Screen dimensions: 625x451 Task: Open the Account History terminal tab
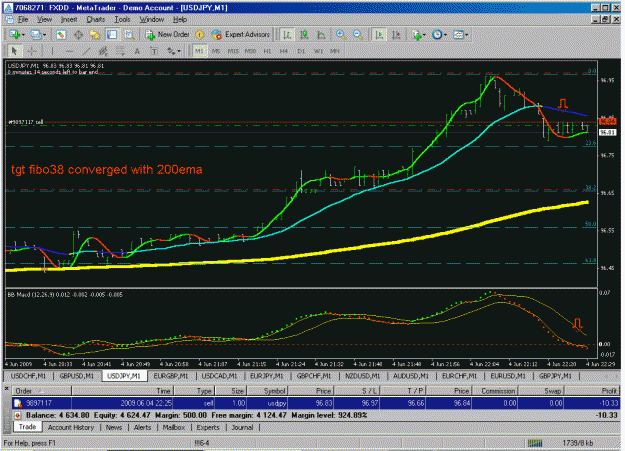71,427
